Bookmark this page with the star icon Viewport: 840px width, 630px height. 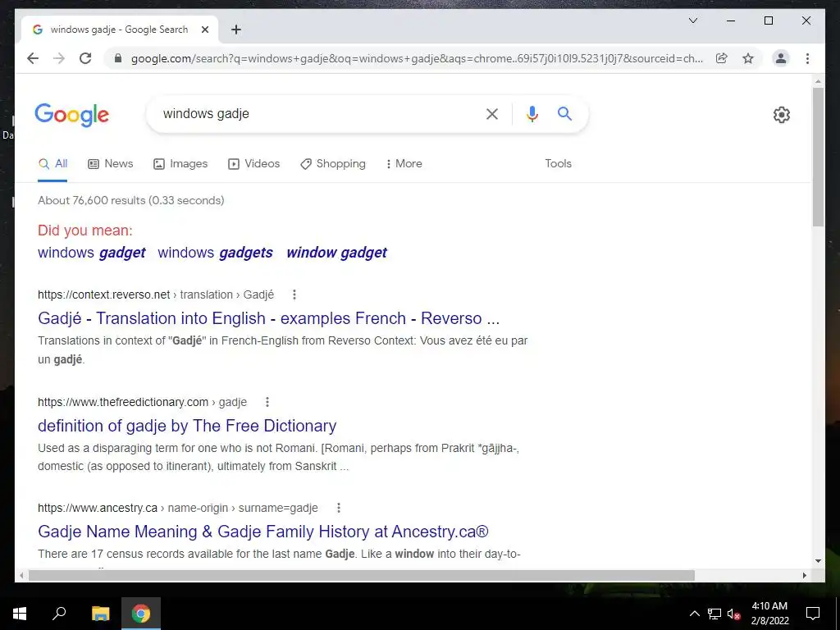pyautogui.click(x=748, y=58)
